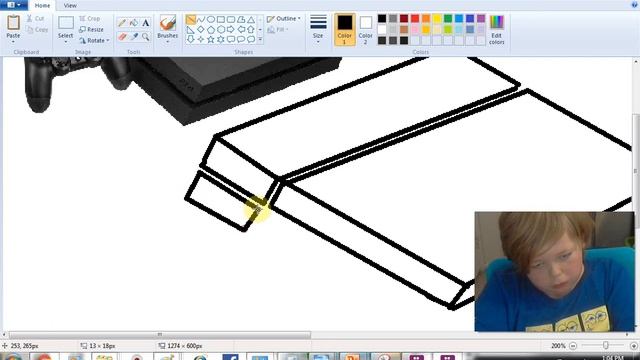Select the Eraser tool
Image resolution: width=640 pixels, height=360 pixels.
tap(122, 37)
